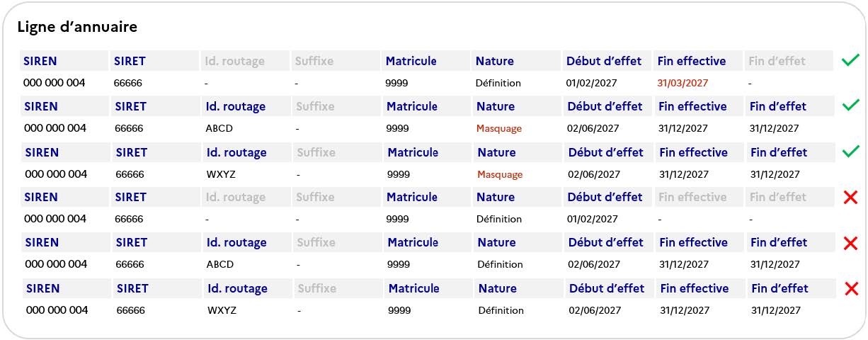868x340 pixels.
Task: Click 01/02/2027 in the row ending 31/03/2027
Action: [x=591, y=83]
